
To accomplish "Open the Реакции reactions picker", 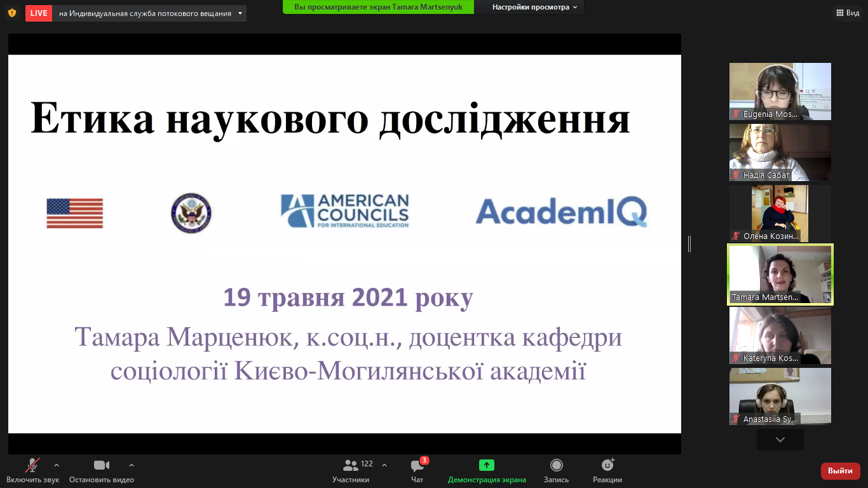I will pos(607,470).
